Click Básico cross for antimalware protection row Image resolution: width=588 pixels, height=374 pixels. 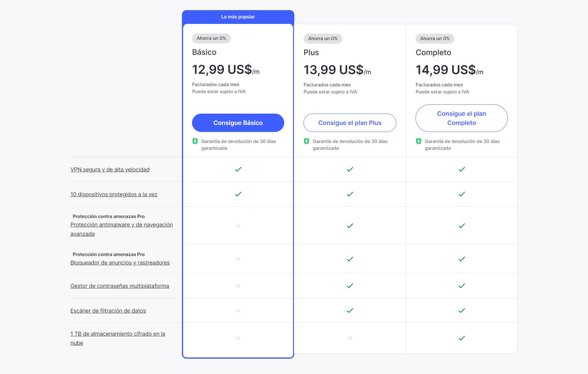(x=238, y=226)
